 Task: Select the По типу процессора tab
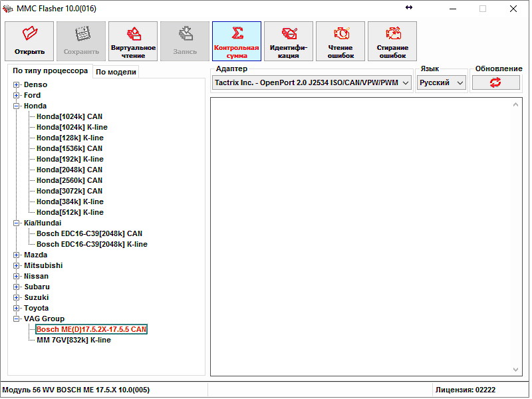[50, 71]
